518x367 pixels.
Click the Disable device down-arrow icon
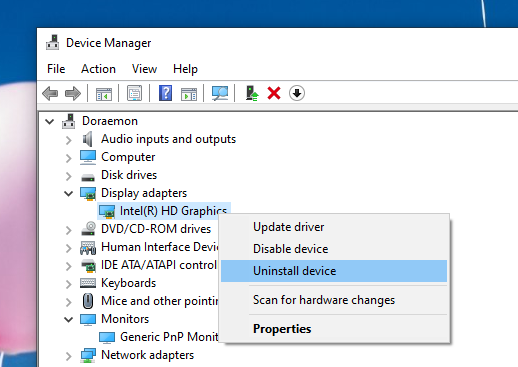(297, 93)
